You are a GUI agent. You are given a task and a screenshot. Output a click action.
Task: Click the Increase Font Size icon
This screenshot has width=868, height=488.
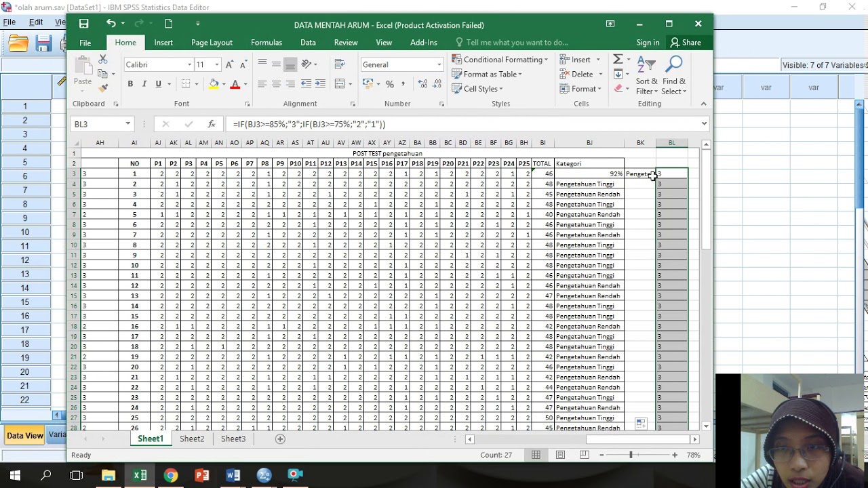[x=229, y=64]
